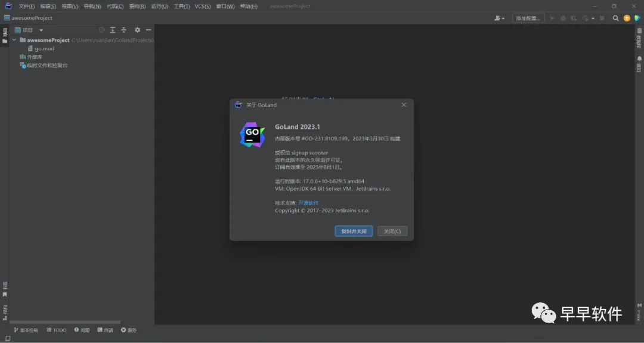Click the collapse all icon in project panel
Viewport: 644px width, 343px height.
[123, 30]
